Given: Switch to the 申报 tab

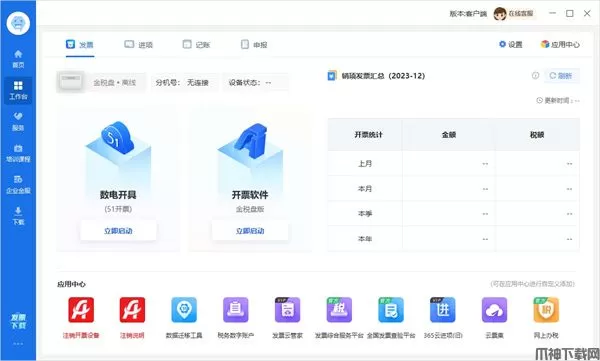Looking at the screenshot, I should pos(254,45).
